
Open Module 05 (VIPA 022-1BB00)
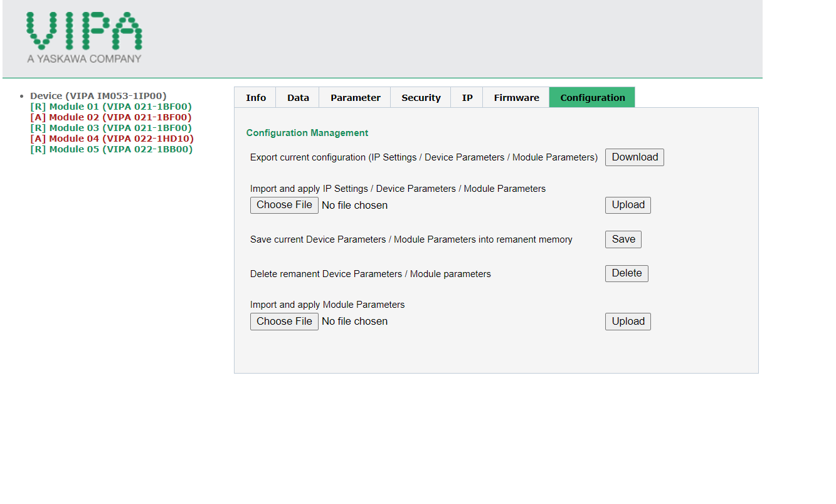click(112, 149)
